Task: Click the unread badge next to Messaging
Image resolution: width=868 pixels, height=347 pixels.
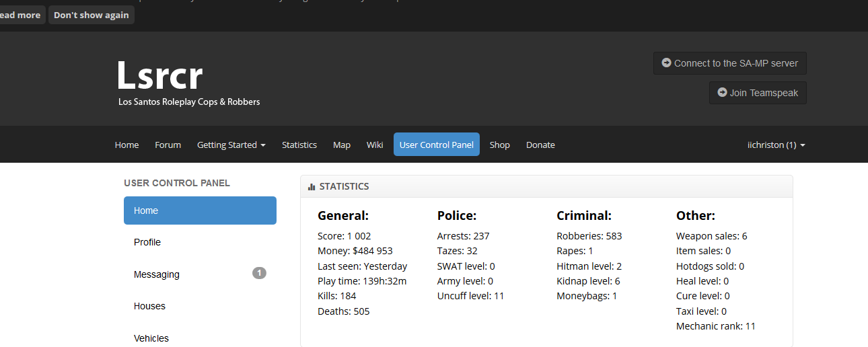Action: point(260,273)
